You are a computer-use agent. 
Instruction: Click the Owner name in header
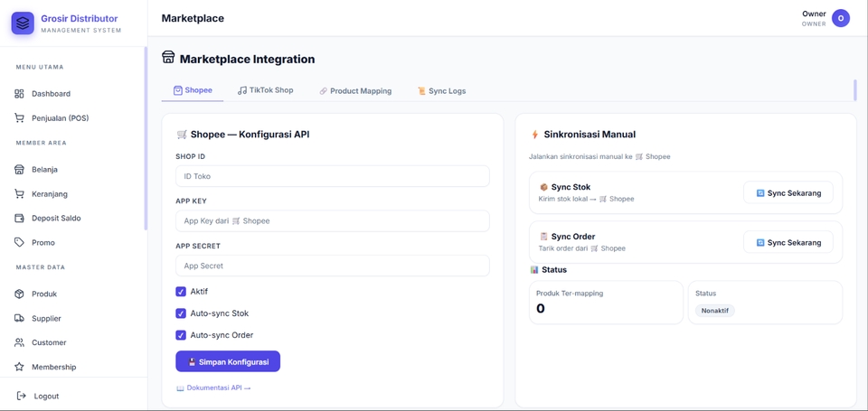(814, 14)
